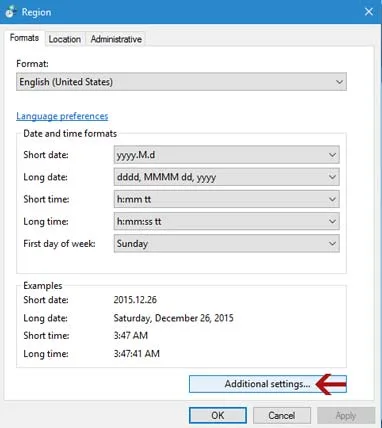The image size is (382, 428).
Task: Open the Administrative tab
Action: click(116, 39)
